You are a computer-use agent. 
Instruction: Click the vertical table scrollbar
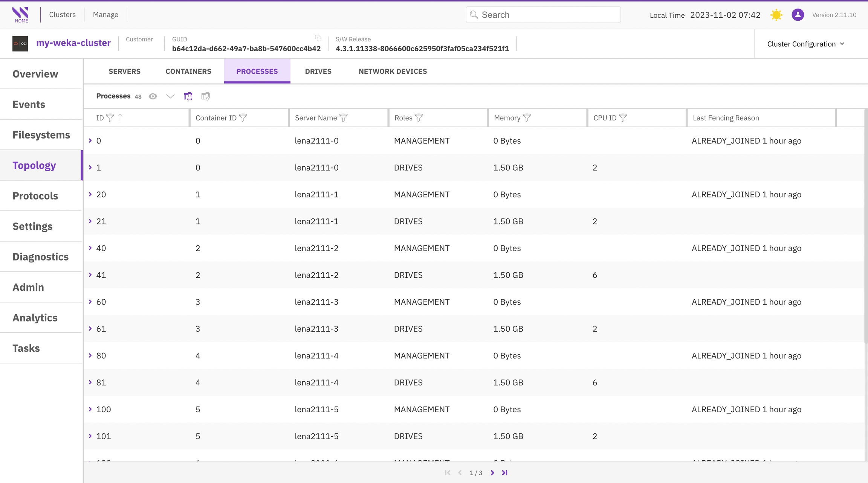click(x=866, y=226)
